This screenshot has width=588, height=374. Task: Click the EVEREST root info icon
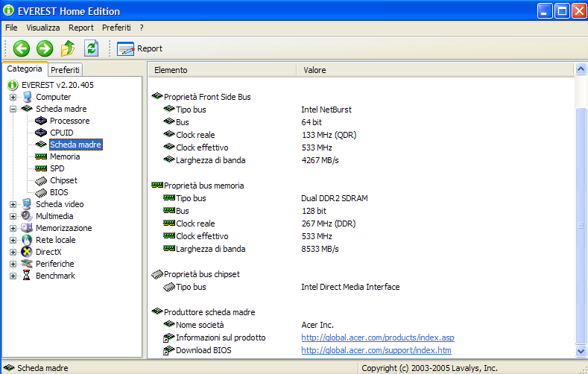[x=13, y=85]
